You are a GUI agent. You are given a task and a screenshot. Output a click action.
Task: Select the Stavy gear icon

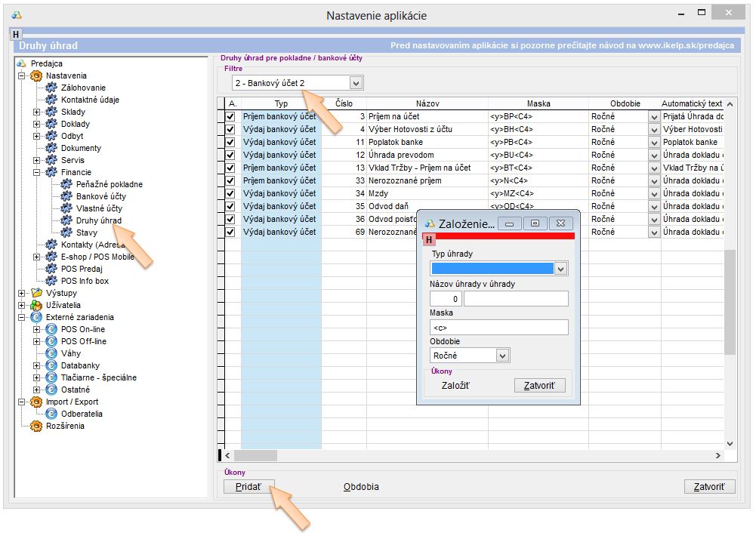(66, 233)
